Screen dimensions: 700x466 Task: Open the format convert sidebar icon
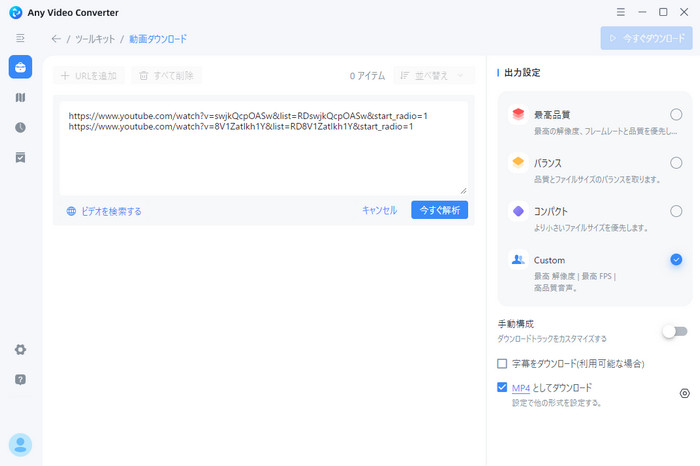tap(20, 97)
